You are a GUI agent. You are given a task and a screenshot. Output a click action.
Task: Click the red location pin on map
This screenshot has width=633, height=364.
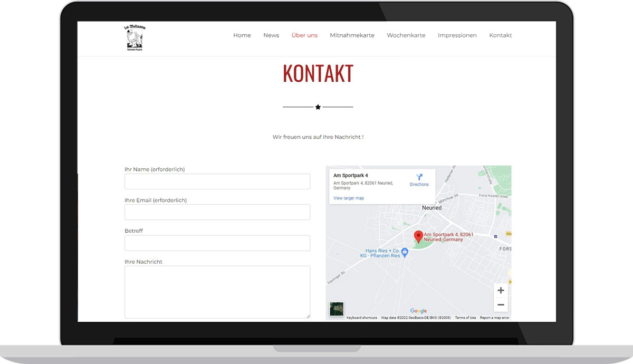[x=418, y=236]
